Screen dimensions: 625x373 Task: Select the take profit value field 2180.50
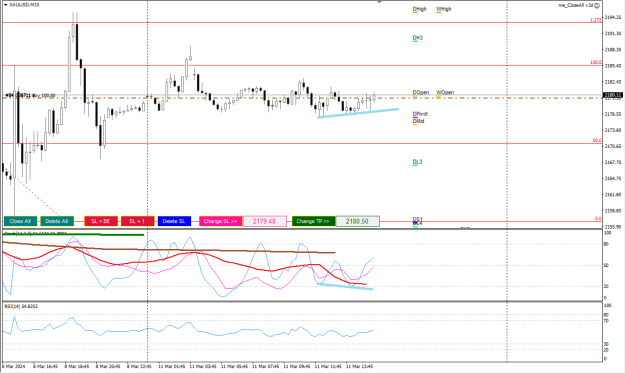click(x=358, y=221)
